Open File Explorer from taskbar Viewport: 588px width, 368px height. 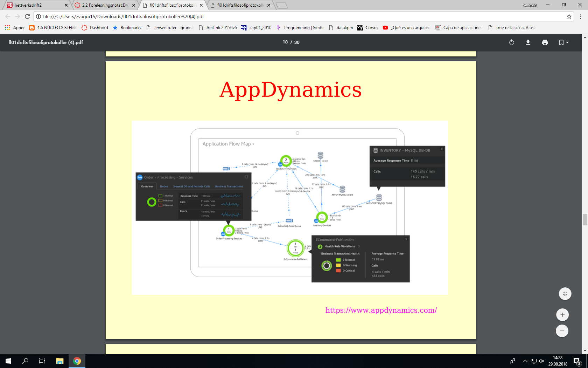(60, 361)
